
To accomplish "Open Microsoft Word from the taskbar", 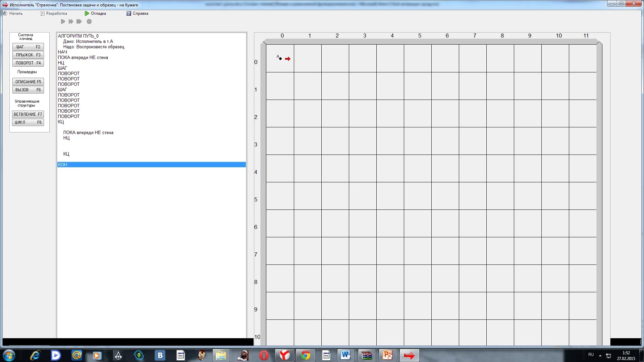I will [x=345, y=355].
